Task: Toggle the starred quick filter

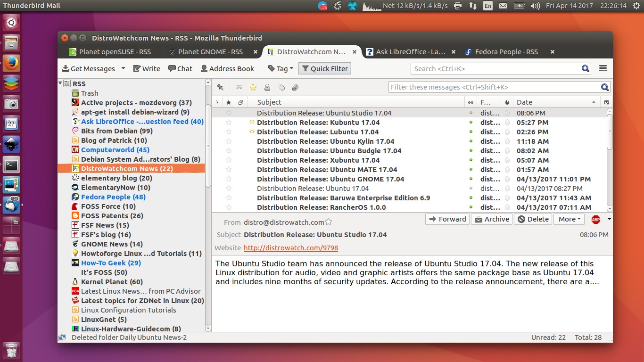Action: [253, 87]
